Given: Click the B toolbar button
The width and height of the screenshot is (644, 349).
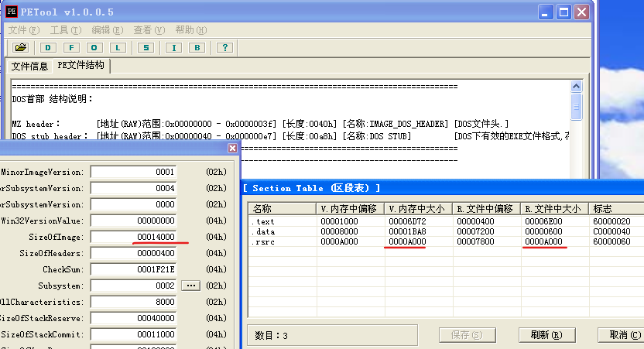Looking at the screenshot, I should click(x=197, y=48).
